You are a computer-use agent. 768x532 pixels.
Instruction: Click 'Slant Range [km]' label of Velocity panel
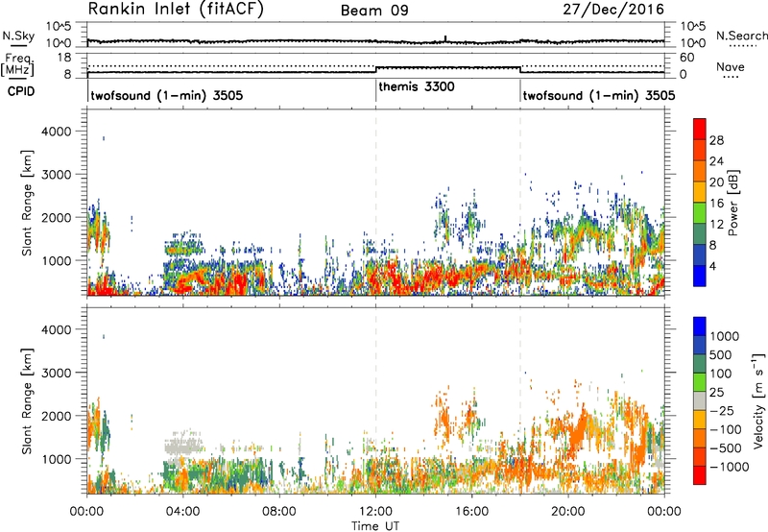(27, 400)
